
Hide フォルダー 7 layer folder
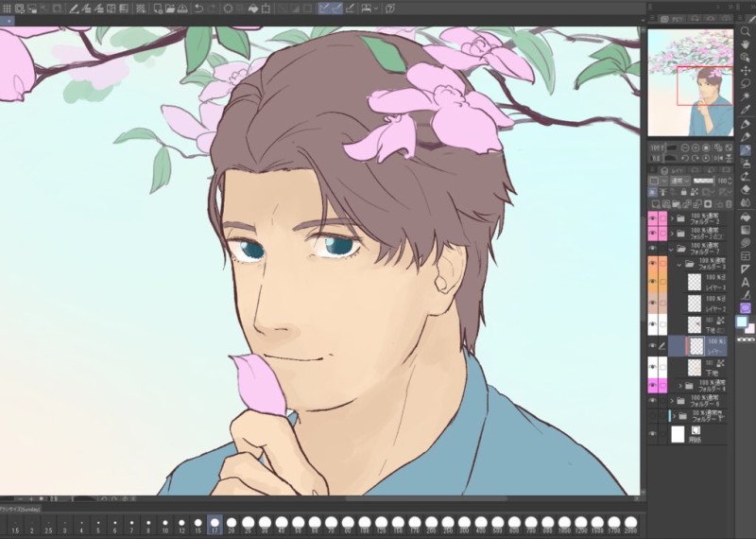pos(652,249)
